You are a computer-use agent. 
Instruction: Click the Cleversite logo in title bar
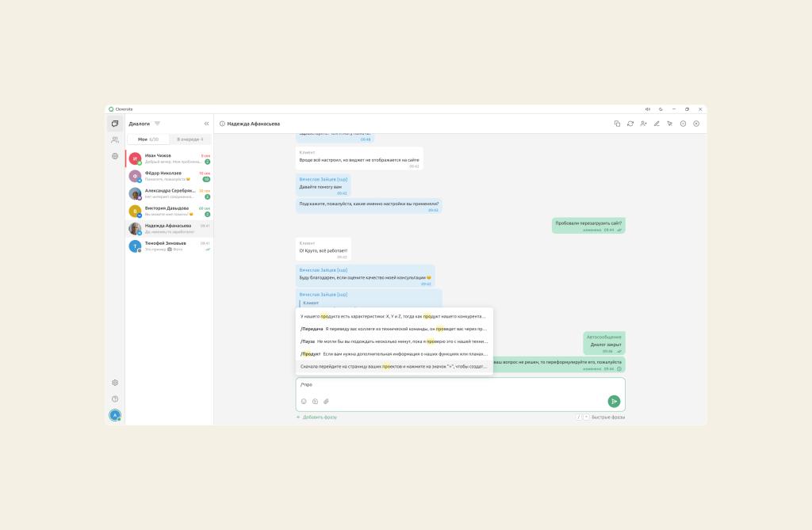coord(111,109)
